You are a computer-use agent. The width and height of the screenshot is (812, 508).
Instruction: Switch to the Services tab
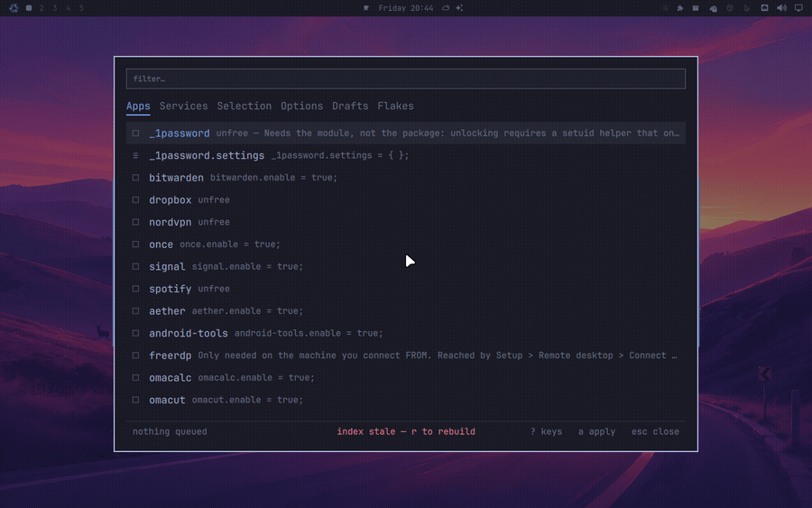pyautogui.click(x=183, y=106)
